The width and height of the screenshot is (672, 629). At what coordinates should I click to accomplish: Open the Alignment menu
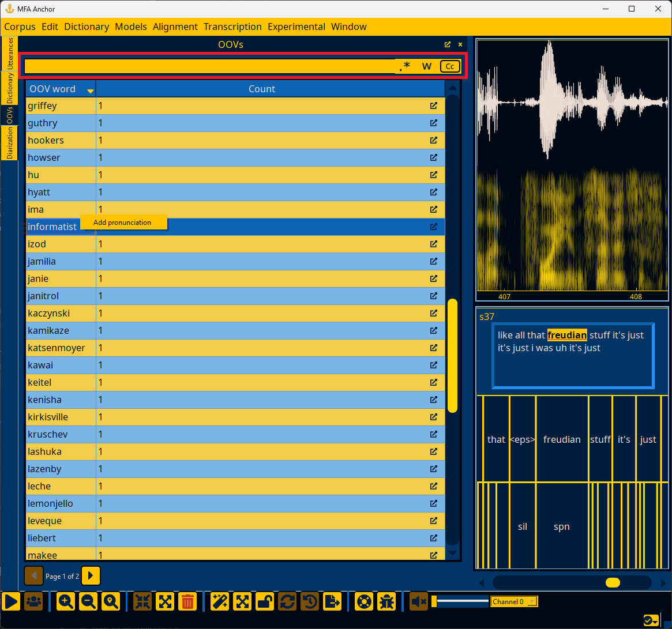(x=175, y=27)
